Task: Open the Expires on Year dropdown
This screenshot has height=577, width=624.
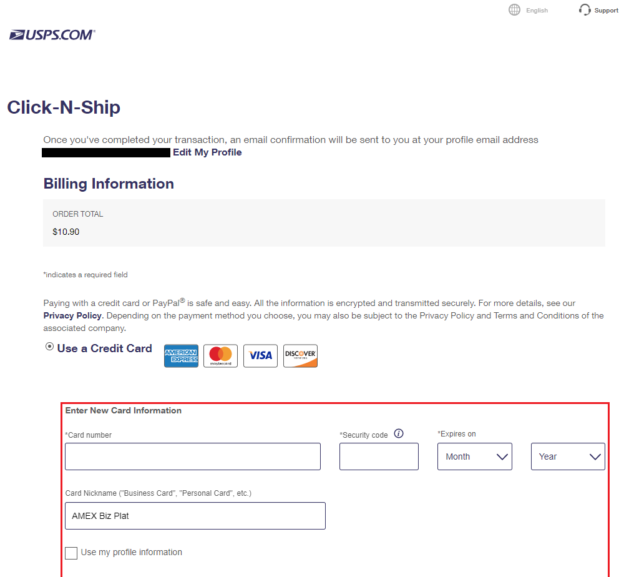Action: pyautogui.click(x=568, y=456)
